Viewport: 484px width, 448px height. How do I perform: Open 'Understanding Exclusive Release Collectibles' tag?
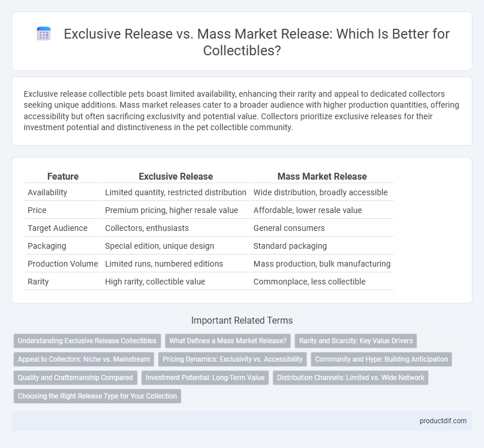tap(87, 341)
